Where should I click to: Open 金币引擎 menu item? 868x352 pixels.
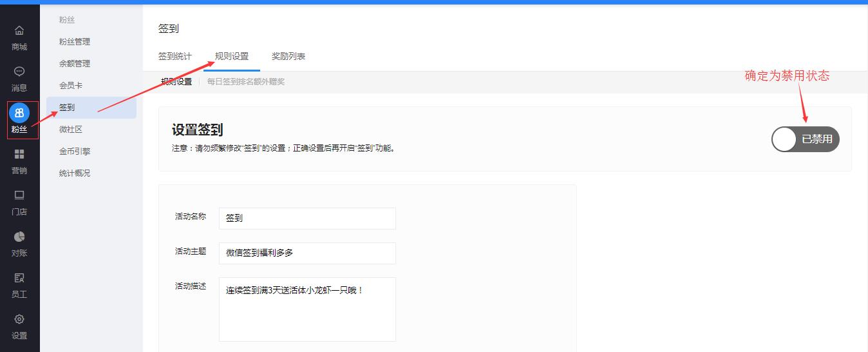pos(75,152)
